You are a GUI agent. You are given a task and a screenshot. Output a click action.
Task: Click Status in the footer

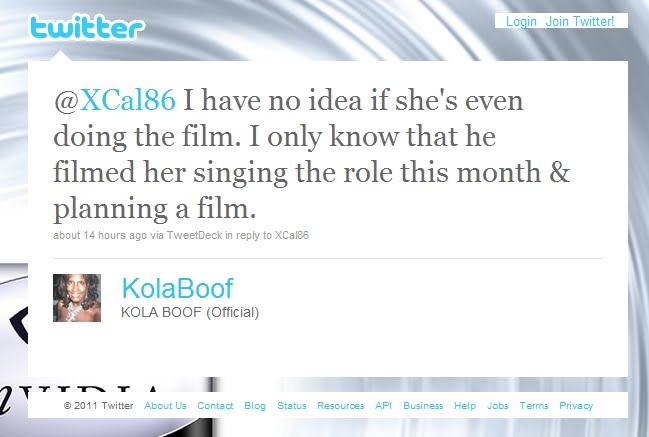(x=292, y=406)
